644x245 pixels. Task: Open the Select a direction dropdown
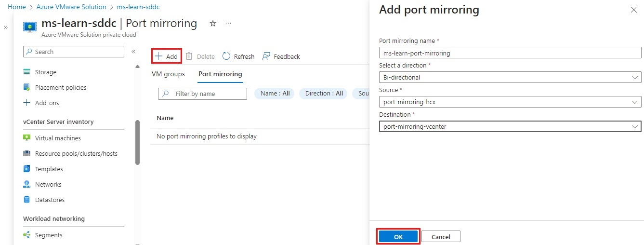pos(510,77)
